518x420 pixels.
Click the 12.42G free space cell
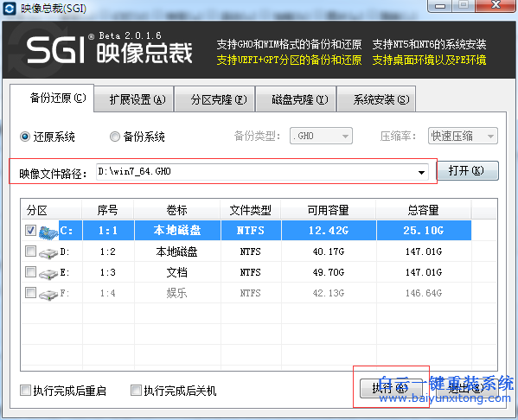pyautogui.click(x=329, y=231)
